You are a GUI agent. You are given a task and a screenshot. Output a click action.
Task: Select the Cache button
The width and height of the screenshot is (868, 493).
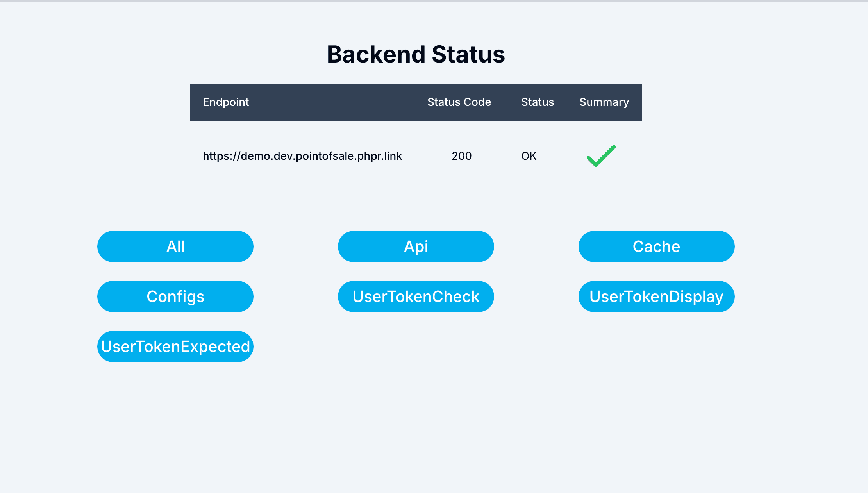tap(656, 246)
